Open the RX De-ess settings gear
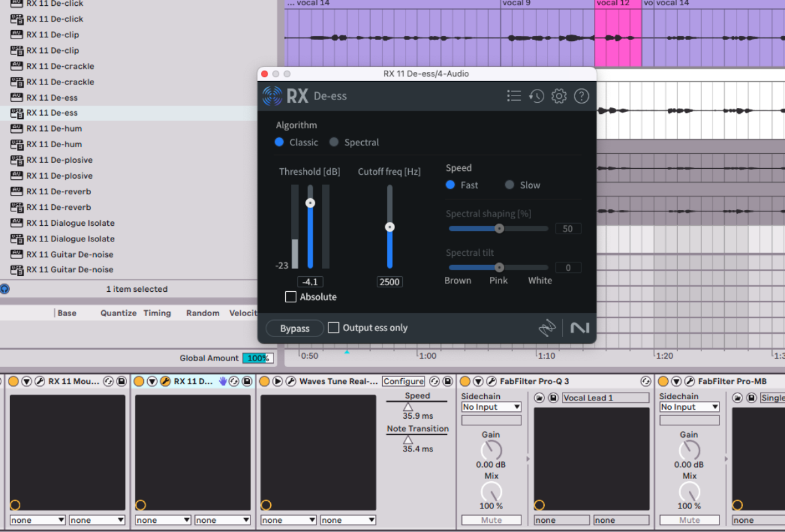This screenshot has height=532, width=785. pos(559,96)
